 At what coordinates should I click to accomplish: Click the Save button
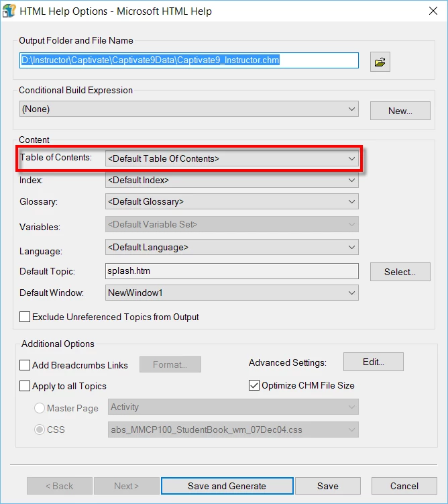click(x=327, y=486)
